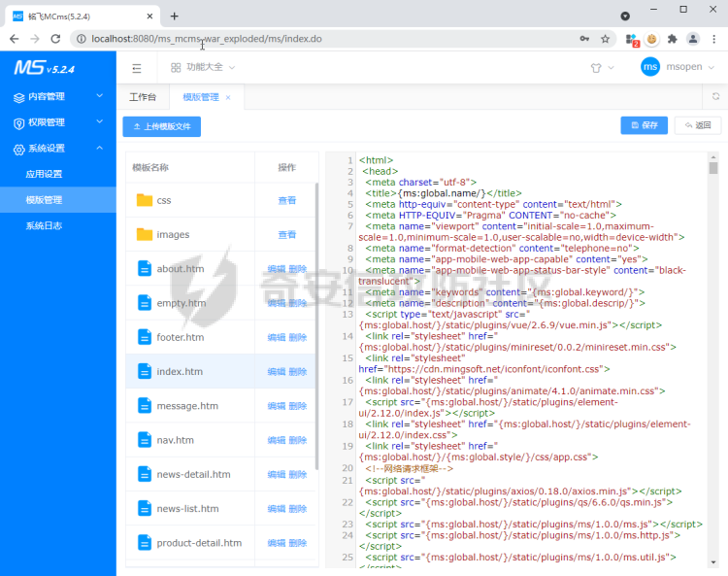Delete news-list.htm via 删除
Screen dimensions: 728x576
(x=298, y=509)
